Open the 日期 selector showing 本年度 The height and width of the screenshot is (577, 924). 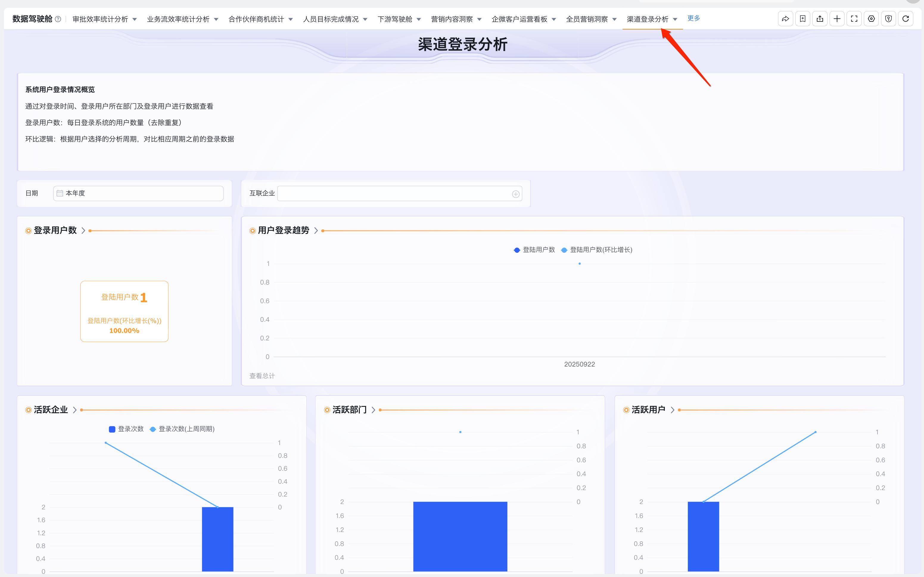pos(138,193)
